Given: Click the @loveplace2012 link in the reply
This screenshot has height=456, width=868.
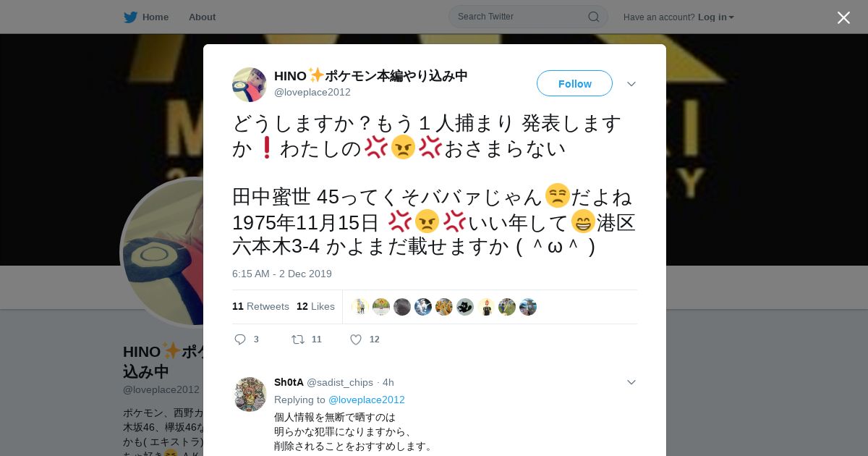Looking at the screenshot, I should coord(367,400).
